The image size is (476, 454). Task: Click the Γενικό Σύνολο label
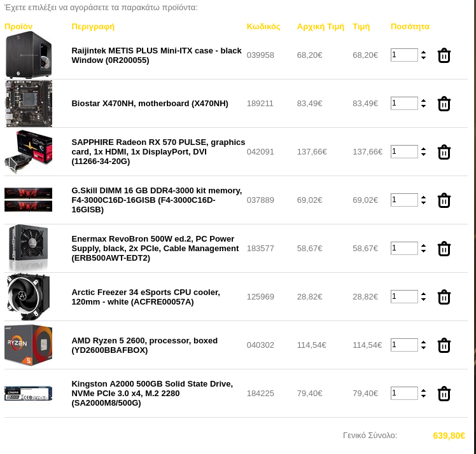[x=370, y=435]
